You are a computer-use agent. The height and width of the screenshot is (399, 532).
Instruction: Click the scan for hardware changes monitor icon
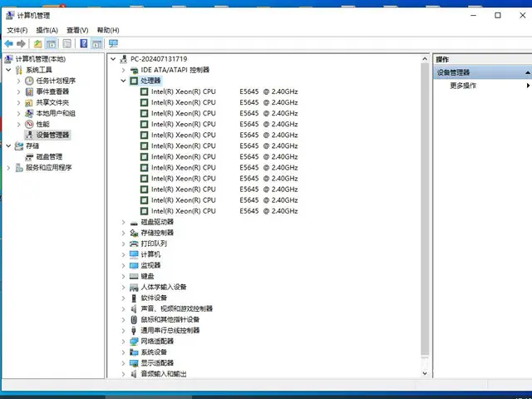point(113,43)
